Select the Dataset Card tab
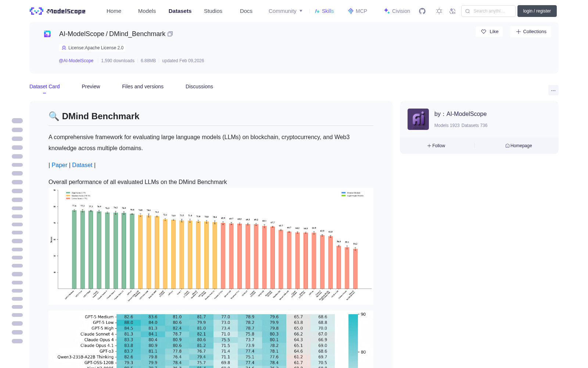Viewport: 588px width, 368px height. tap(44, 86)
